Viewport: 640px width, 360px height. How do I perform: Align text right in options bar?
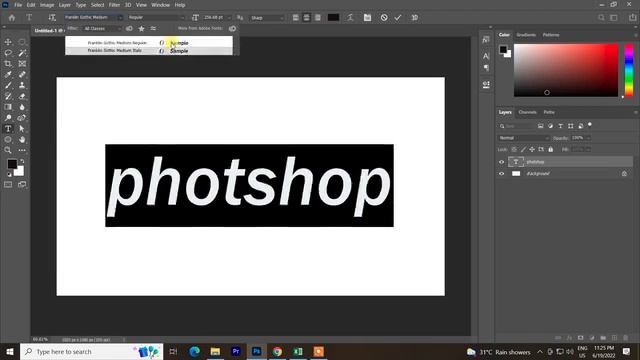click(318, 18)
